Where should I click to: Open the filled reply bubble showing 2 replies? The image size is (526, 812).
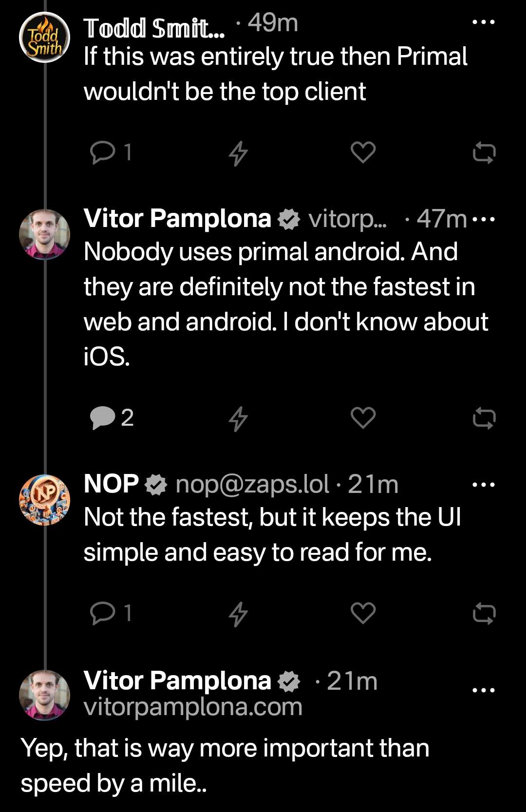pyautogui.click(x=103, y=418)
